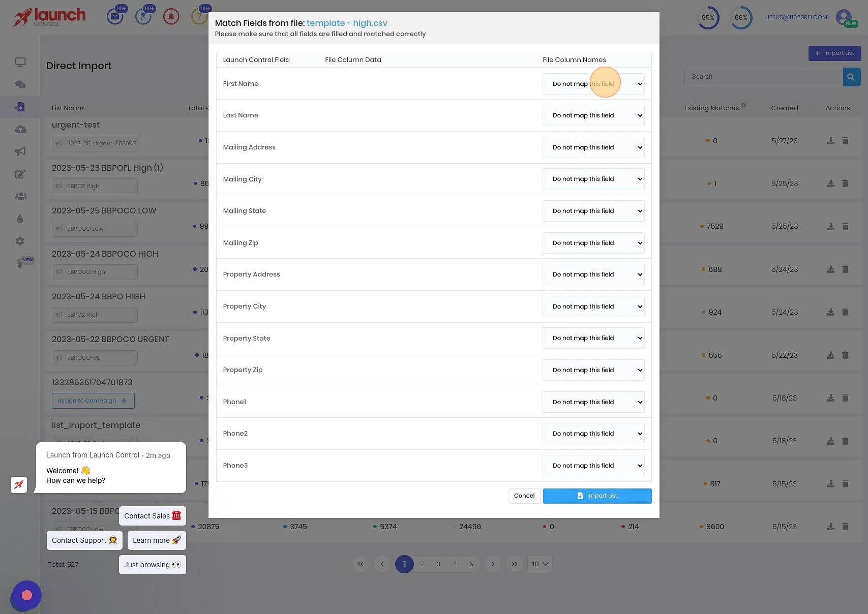Choose Just browsing chat option
This screenshot has width=868, height=614.
pos(153,565)
